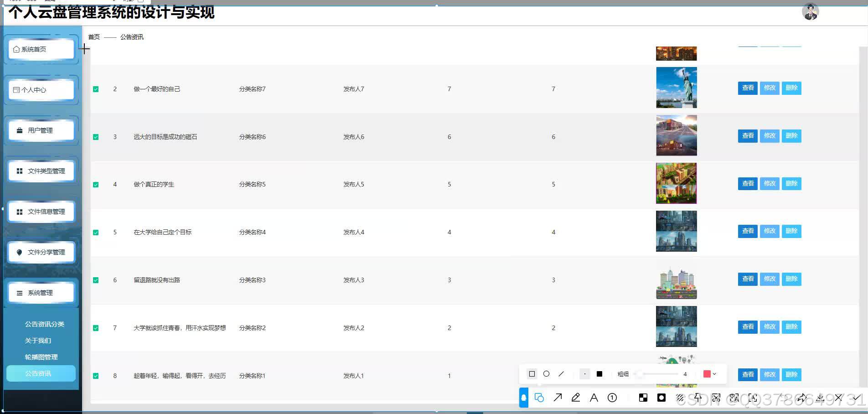Select the 公告资讯 submenu item

click(x=41, y=373)
